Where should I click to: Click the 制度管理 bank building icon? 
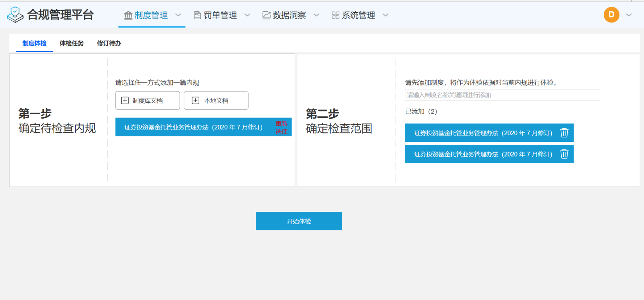click(128, 15)
